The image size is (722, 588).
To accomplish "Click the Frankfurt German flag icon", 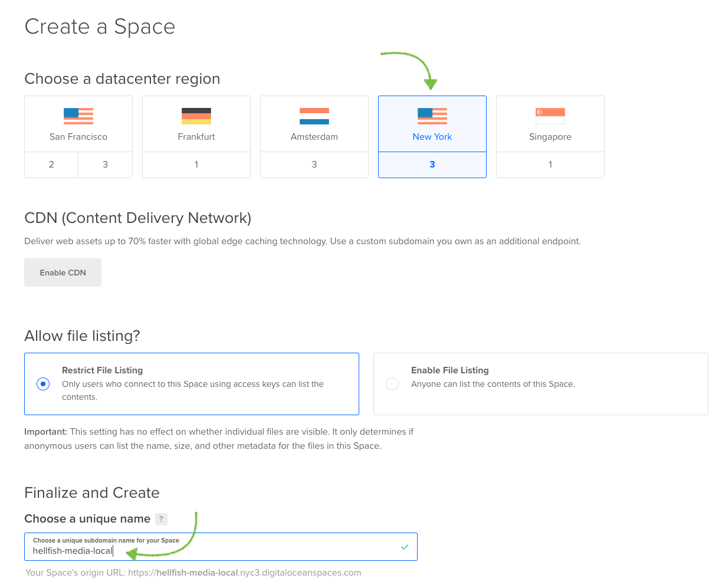I will tap(196, 116).
